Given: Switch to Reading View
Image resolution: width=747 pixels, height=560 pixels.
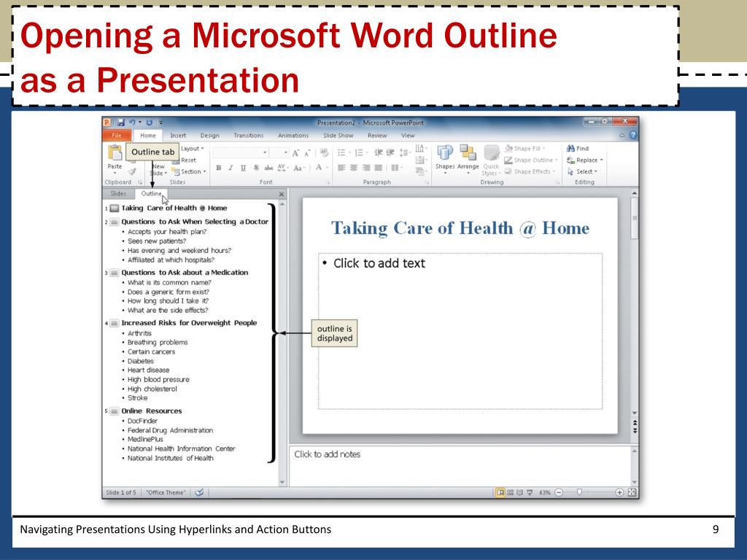Looking at the screenshot, I should point(519,492).
